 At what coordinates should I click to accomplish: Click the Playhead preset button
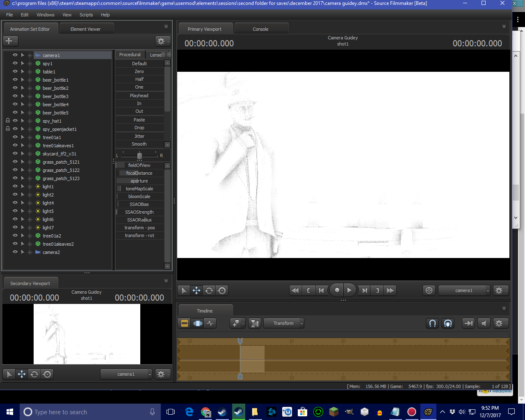pos(139,96)
